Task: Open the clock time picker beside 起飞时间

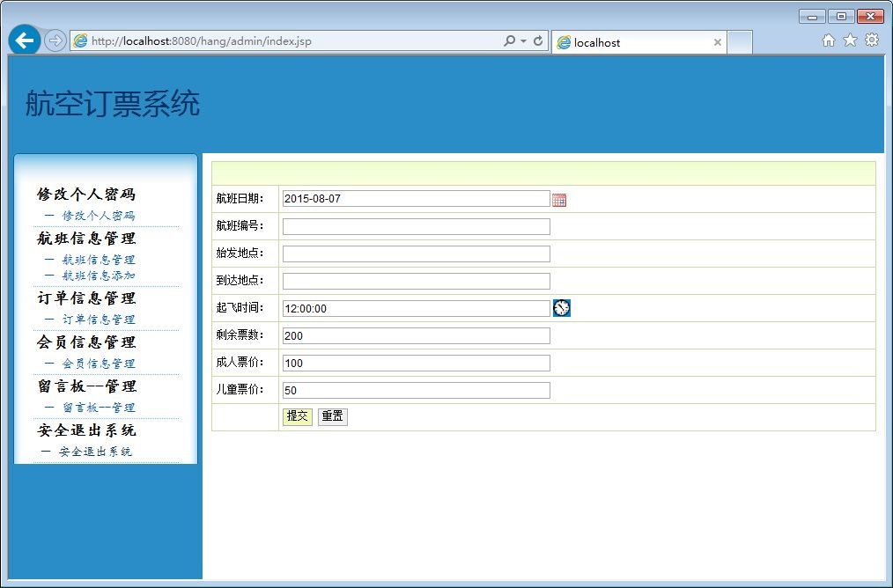Action: (562, 308)
